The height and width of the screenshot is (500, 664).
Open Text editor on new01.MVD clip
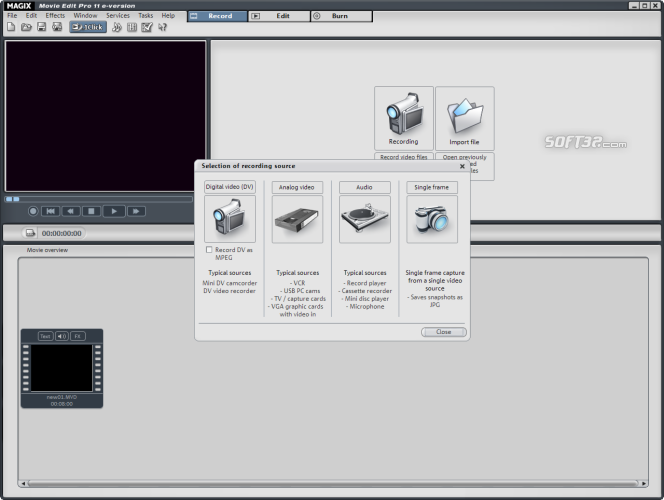coord(45,336)
